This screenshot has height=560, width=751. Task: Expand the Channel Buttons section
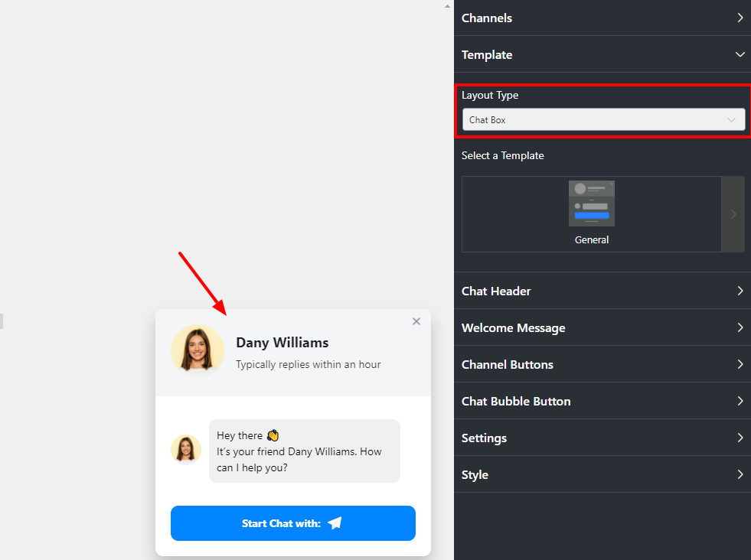(x=602, y=364)
